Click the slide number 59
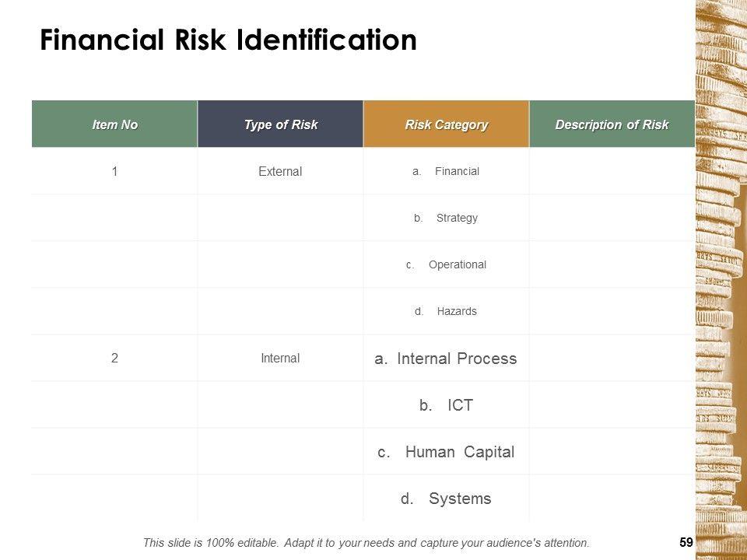Screen dimensions: 747x560 click(686, 542)
